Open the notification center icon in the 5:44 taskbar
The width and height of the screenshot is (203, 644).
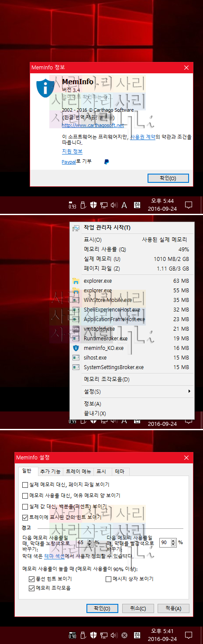click(x=189, y=205)
